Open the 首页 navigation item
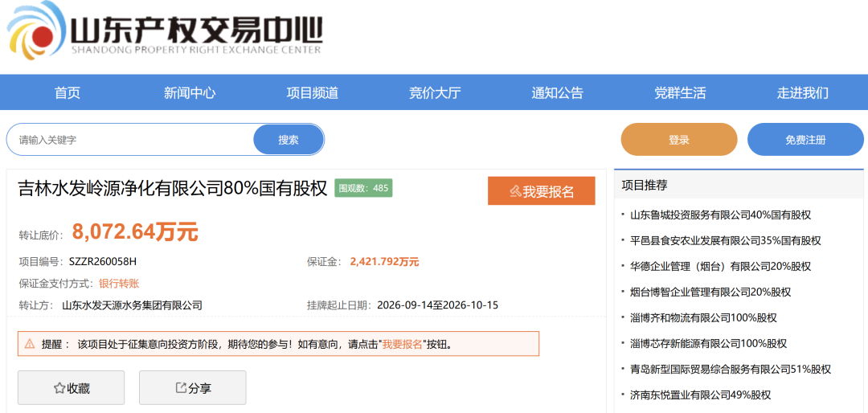 tap(68, 92)
